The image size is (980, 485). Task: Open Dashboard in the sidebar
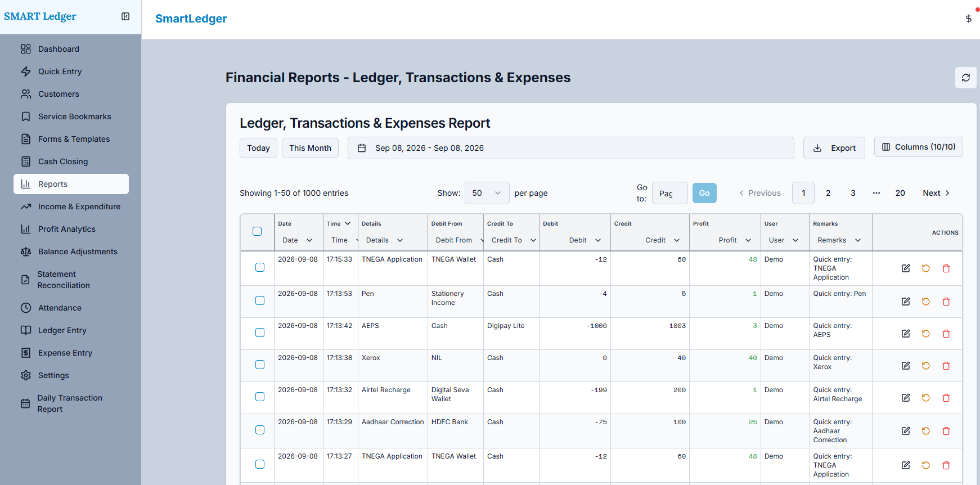point(71,49)
